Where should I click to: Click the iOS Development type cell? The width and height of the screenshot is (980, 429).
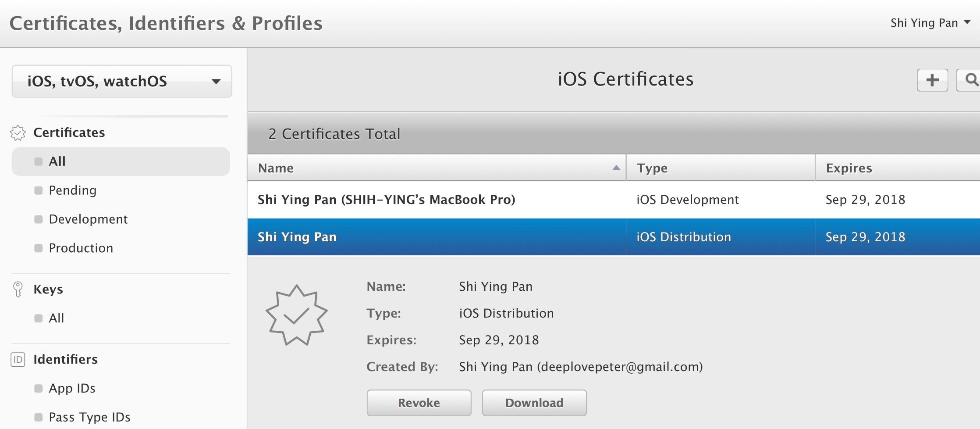coord(688,200)
